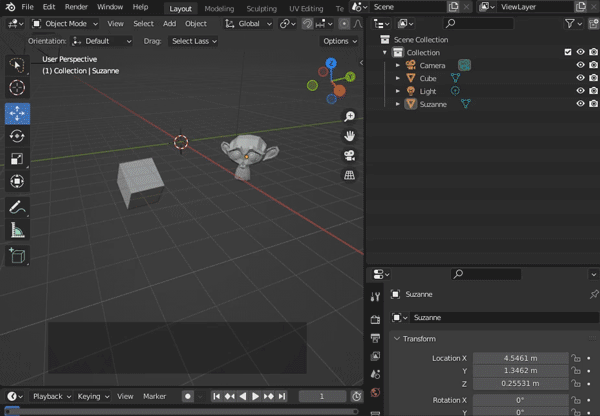This screenshot has height=416, width=600.
Task: Open the Tool properties tab icon
Action: (375, 296)
